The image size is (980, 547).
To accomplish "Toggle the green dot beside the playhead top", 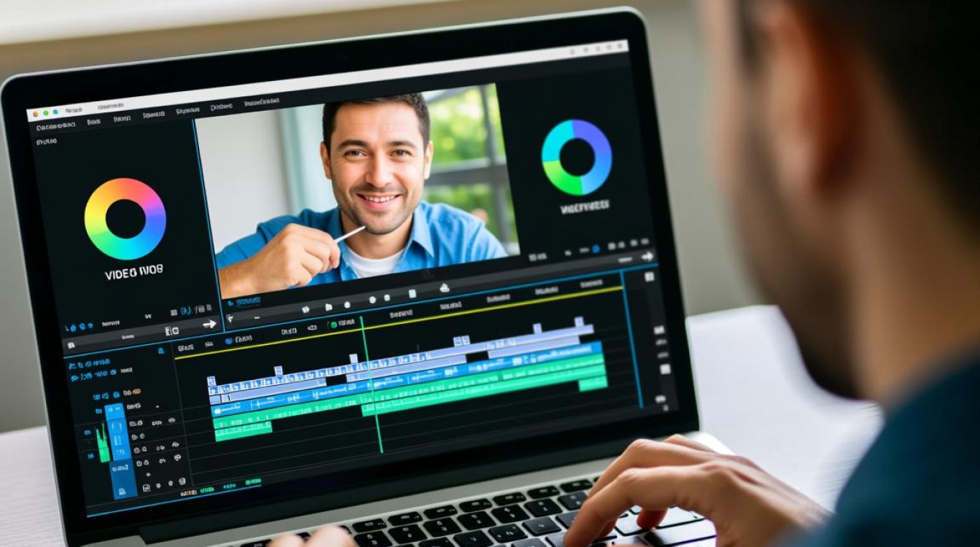I will [x=333, y=325].
